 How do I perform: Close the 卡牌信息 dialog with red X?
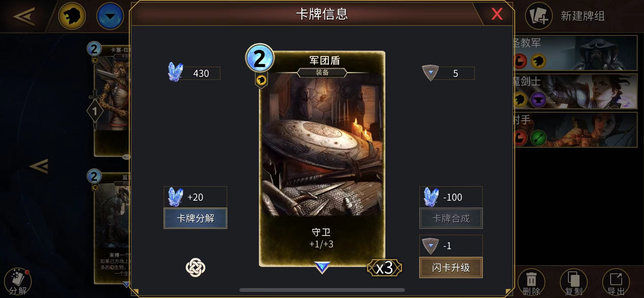click(497, 14)
